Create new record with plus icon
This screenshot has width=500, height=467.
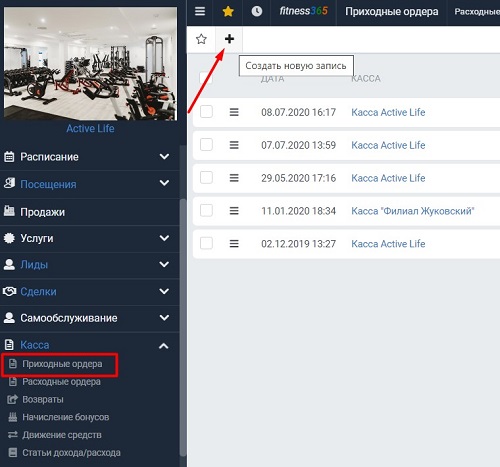[229, 39]
